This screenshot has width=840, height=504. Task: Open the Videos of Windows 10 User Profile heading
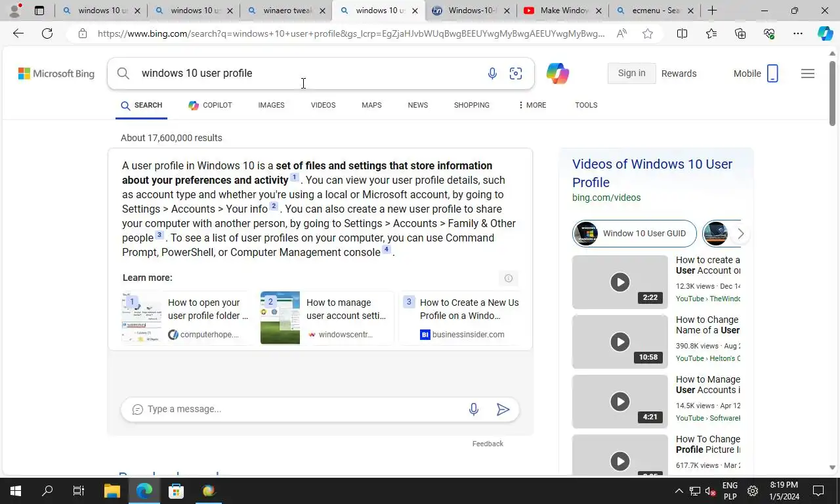(652, 173)
